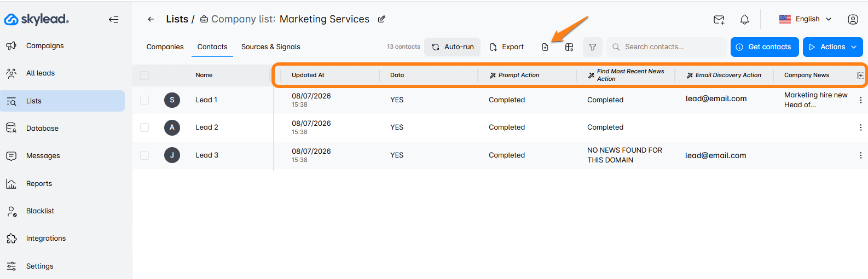868x279 pixels.
Task: Click the A avatar for Lead 2
Action: click(172, 127)
